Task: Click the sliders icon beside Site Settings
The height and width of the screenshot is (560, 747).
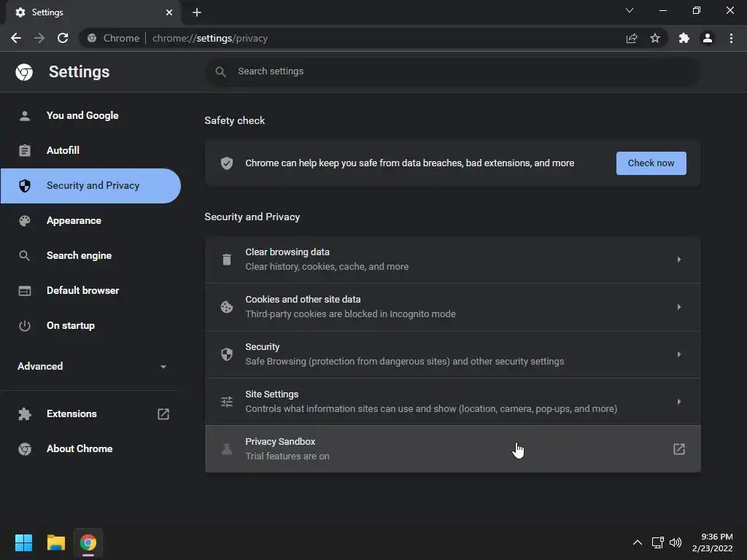Action: coord(227,402)
